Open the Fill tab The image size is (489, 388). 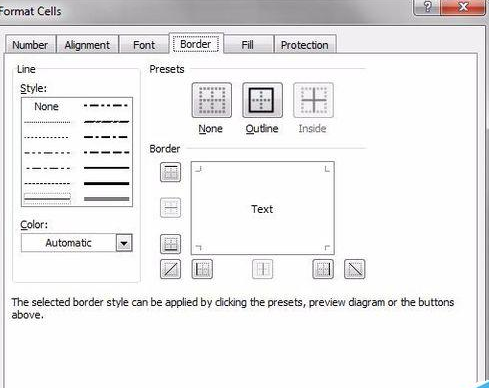(248, 45)
